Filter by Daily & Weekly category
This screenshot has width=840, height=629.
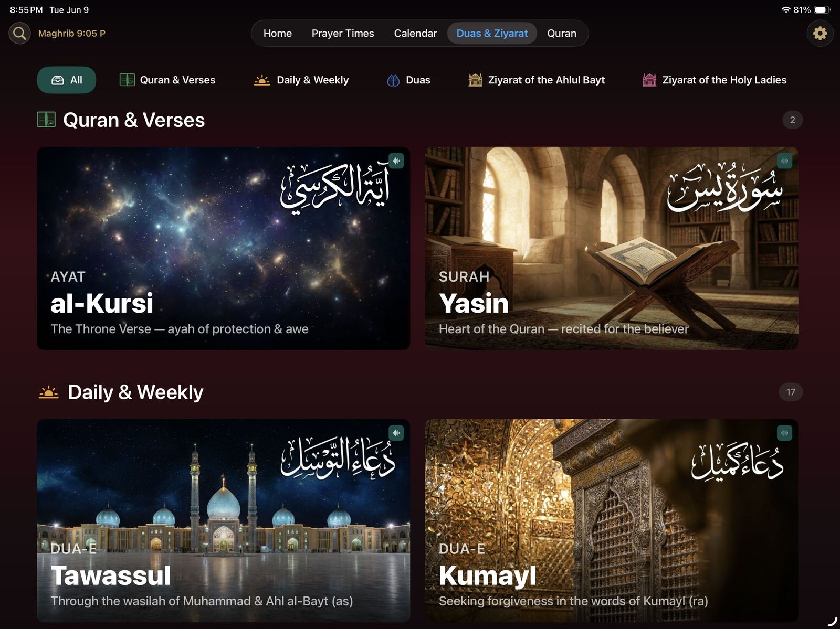point(301,80)
